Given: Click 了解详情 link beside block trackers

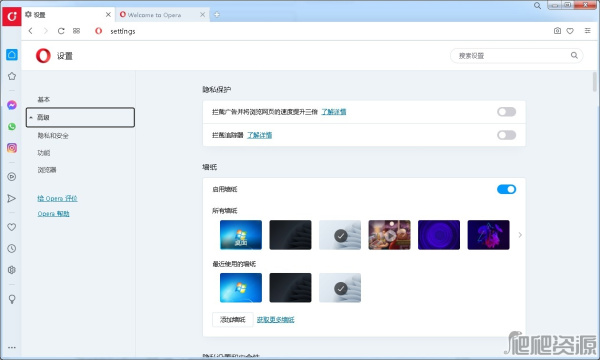Looking at the screenshot, I should (x=259, y=135).
